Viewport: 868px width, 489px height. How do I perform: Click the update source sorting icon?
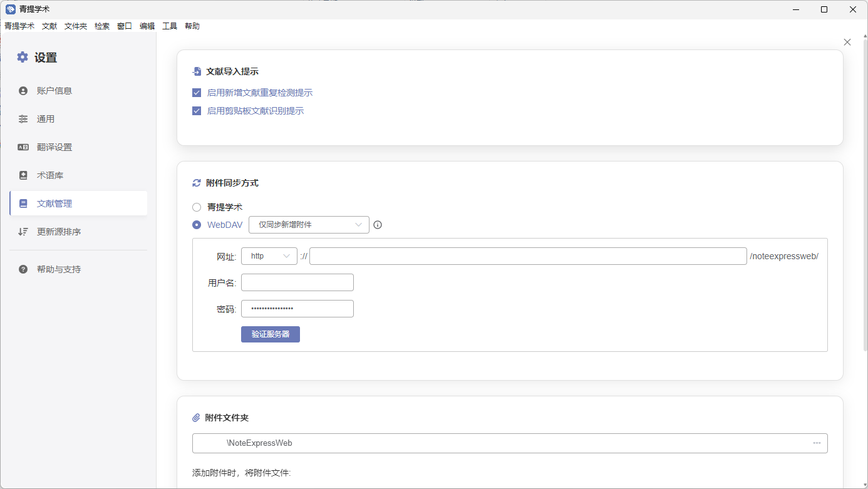(23, 232)
